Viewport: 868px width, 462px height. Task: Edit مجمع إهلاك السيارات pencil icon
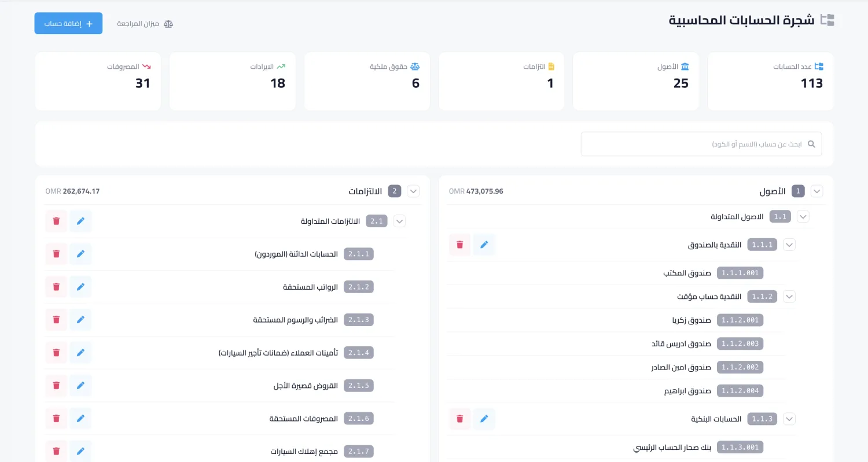pos(80,451)
